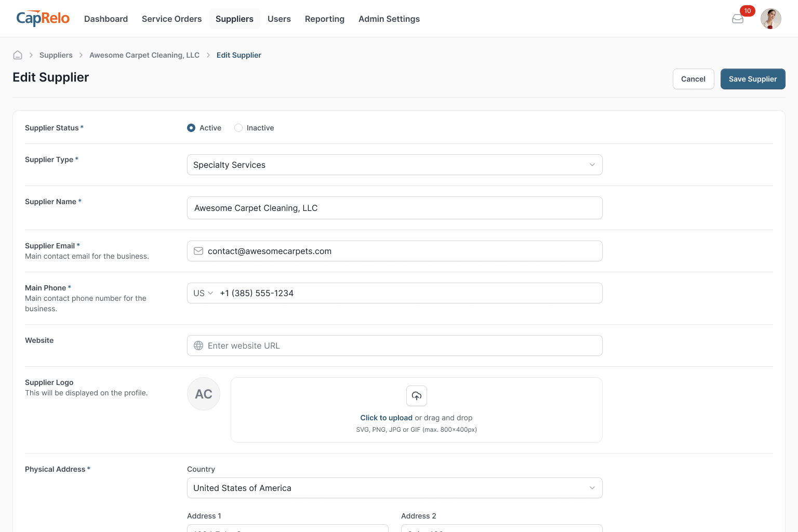Click the AC logo placeholder avatar
This screenshot has width=798, height=532.
[204, 394]
